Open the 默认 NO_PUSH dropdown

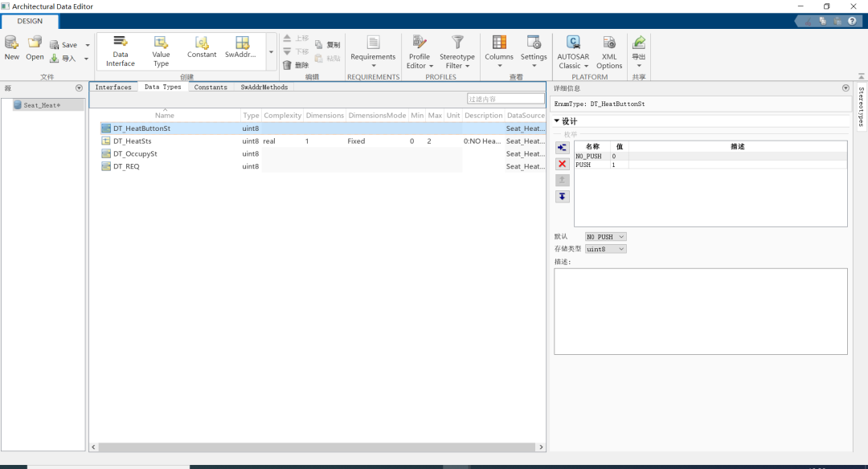606,237
